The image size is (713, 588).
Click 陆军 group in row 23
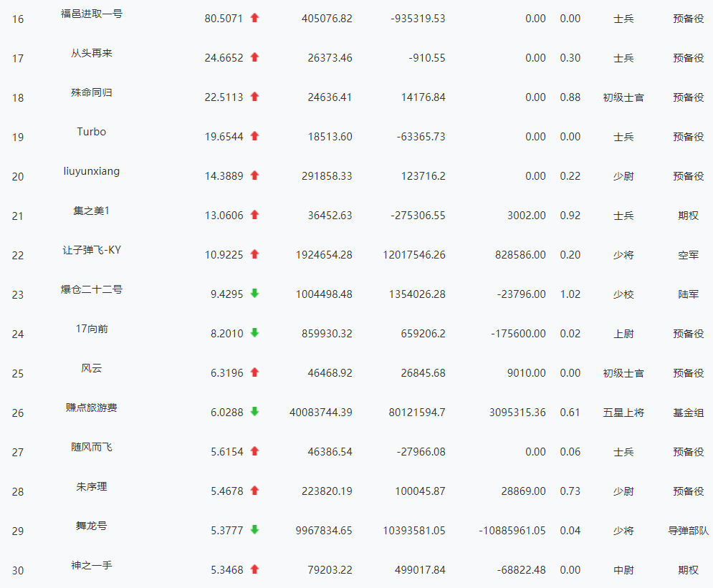pos(689,294)
